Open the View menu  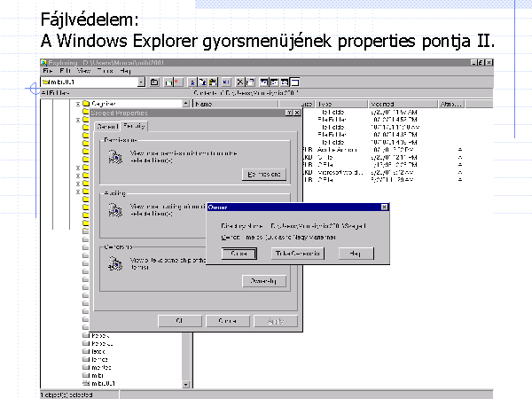click(73, 71)
